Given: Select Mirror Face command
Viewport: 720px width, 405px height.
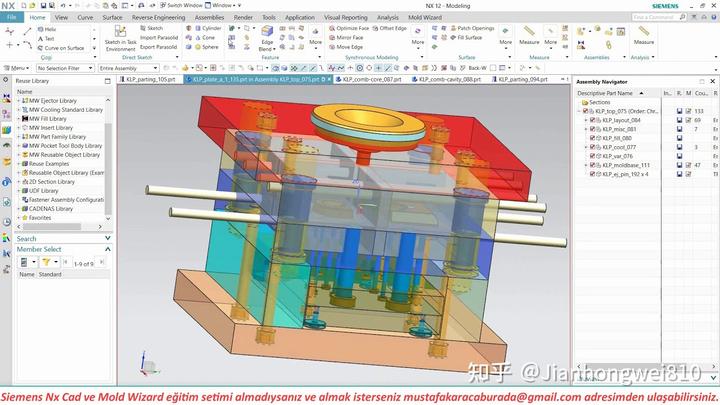Looking at the screenshot, I should [346, 38].
